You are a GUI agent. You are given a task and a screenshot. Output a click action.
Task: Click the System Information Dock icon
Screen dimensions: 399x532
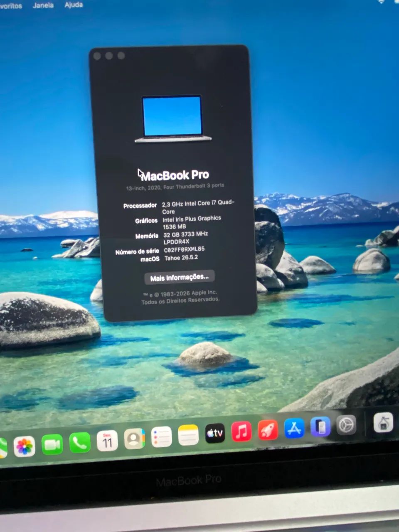tap(383, 423)
